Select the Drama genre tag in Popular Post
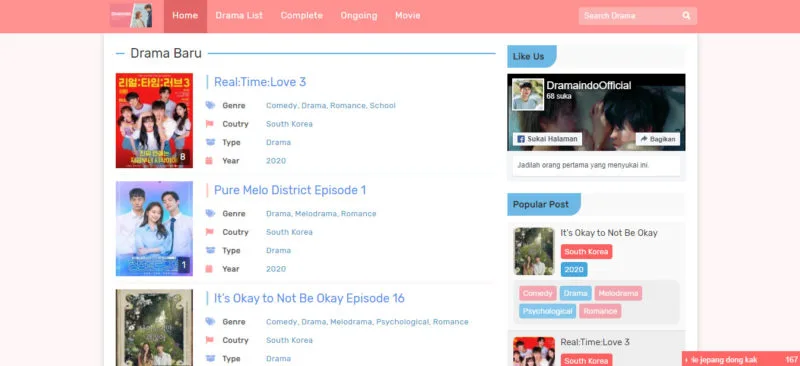This screenshot has height=366, width=800. [576, 294]
